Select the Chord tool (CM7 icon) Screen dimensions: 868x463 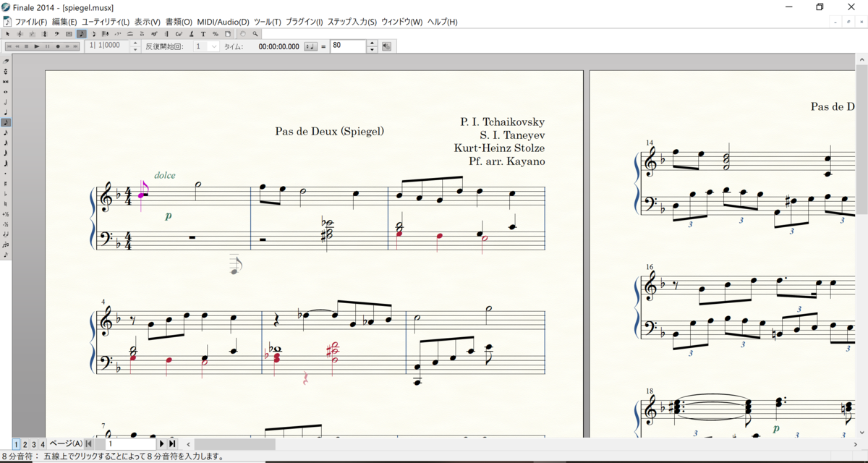pyautogui.click(x=179, y=34)
